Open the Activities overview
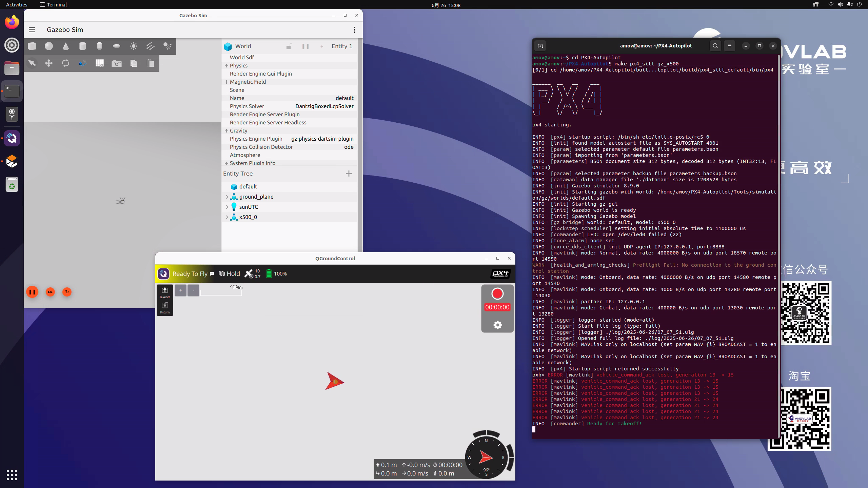868x488 pixels. click(x=17, y=5)
